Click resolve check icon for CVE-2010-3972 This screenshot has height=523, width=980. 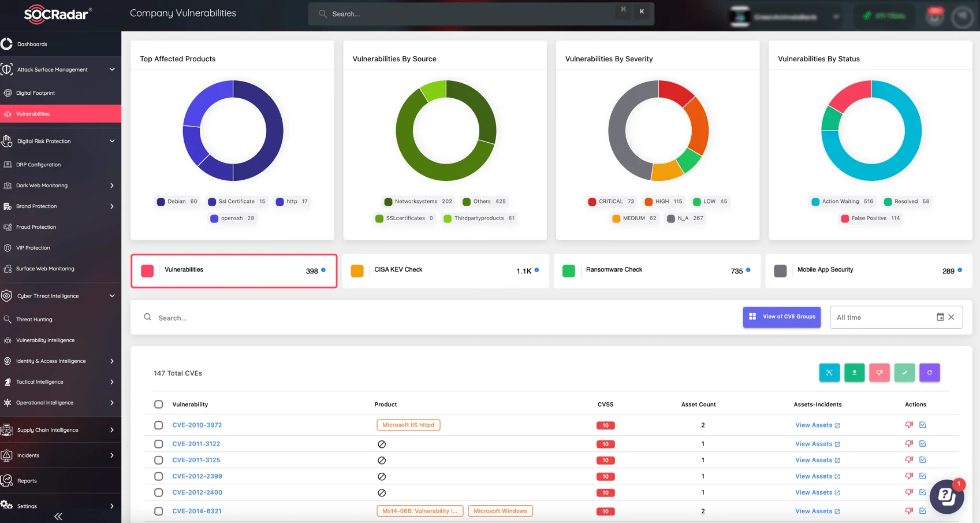(923, 425)
